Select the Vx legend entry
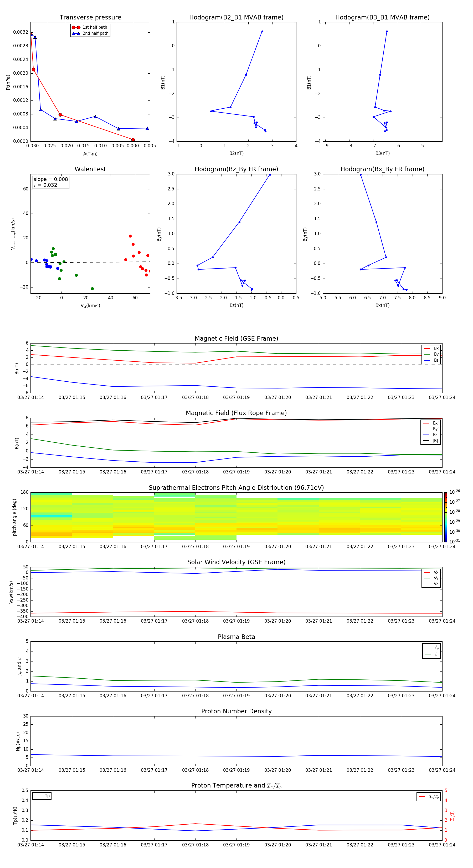This screenshot has height=868, width=473. point(431,572)
